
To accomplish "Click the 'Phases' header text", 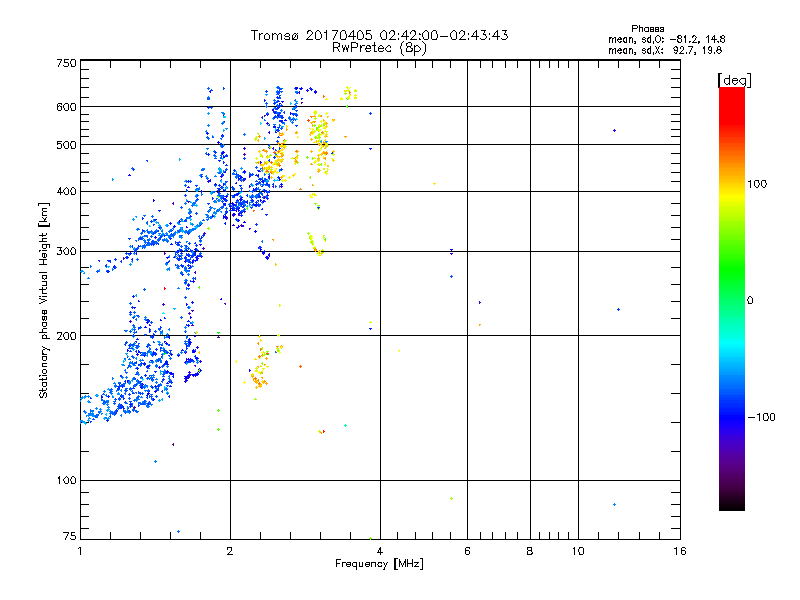I will click(647, 29).
